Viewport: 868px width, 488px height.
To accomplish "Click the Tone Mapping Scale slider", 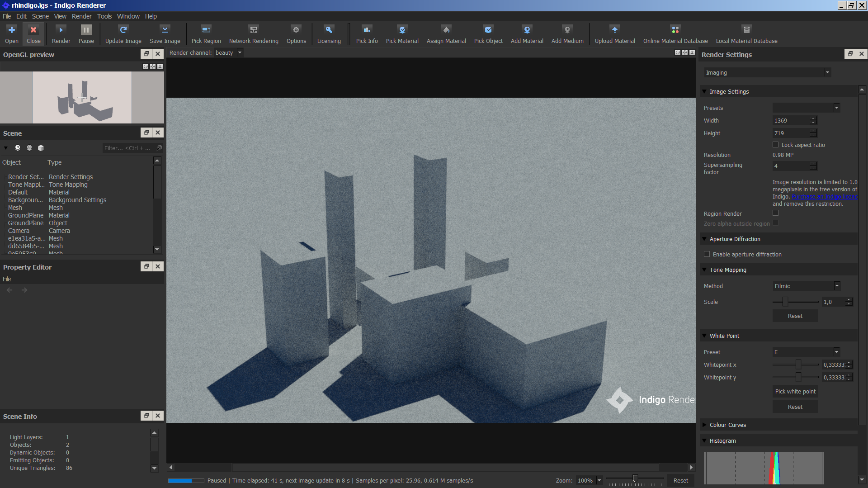I will click(785, 302).
